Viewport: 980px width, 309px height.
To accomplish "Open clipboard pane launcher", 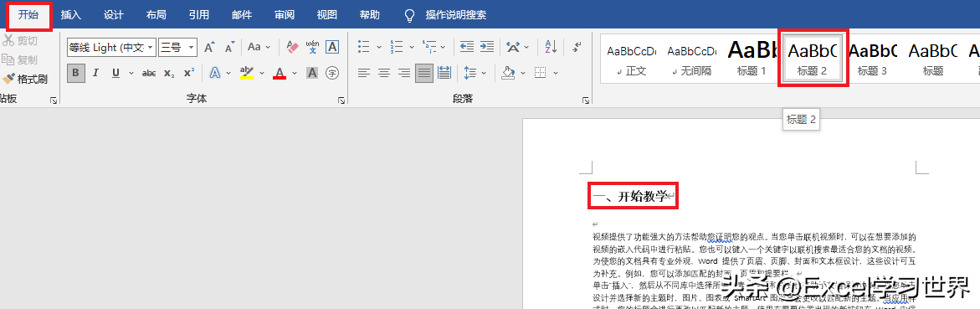I will coord(53,100).
